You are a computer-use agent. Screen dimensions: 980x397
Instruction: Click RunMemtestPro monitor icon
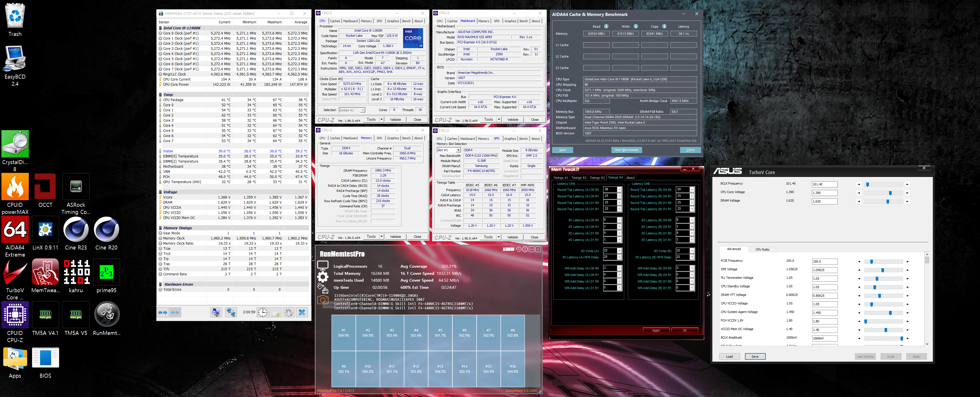(322, 265)
